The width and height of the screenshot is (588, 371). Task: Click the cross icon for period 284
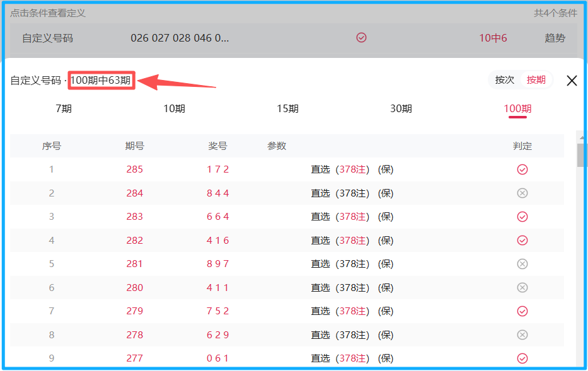(522, 193)
